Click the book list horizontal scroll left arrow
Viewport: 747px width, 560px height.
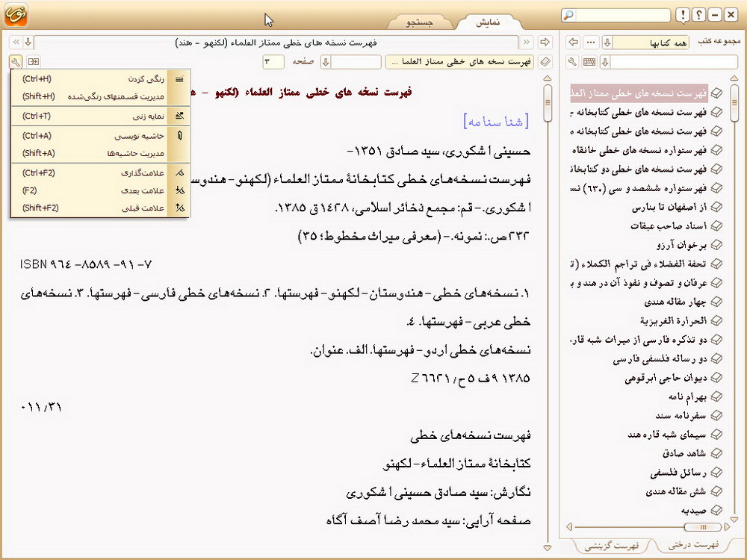pos(568,526)
